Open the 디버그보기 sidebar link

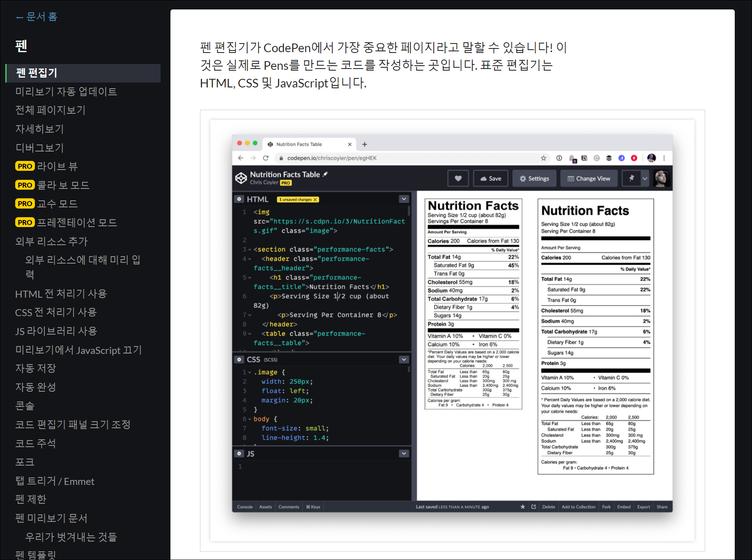(x=39, y=148)
